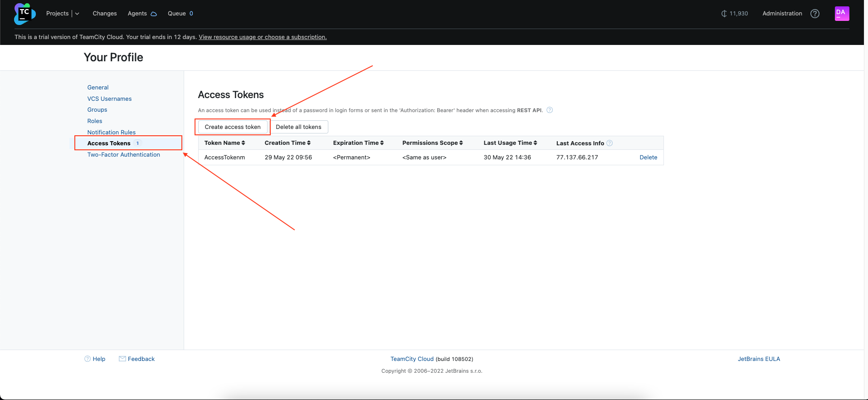
Task: Open the Feedback link in footer
Action: tap(141, 359)
